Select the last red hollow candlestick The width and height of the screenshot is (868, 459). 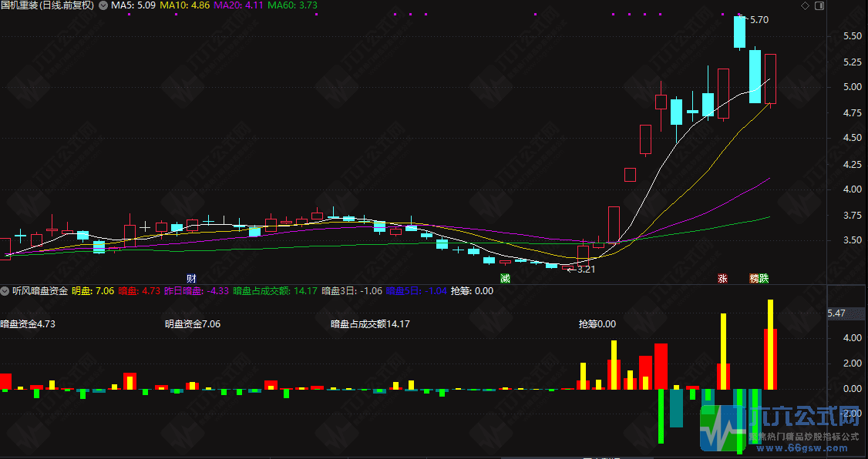point(771,79)
